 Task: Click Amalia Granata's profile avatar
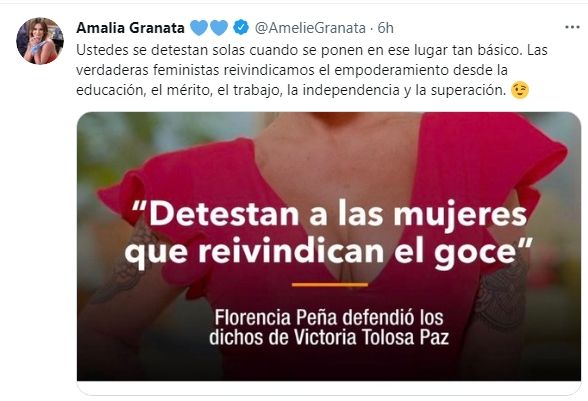(x=40, y=41)
